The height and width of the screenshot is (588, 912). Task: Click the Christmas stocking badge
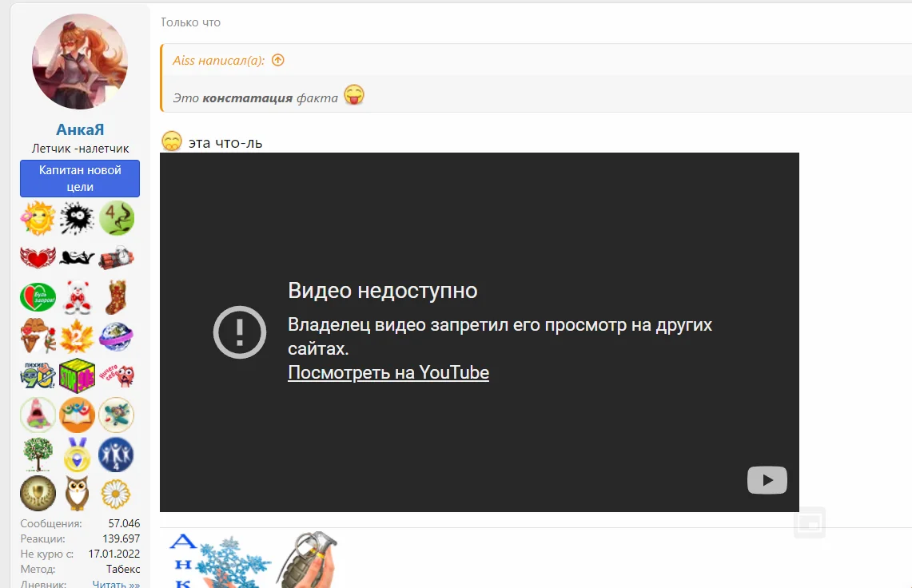pos(116,296)
